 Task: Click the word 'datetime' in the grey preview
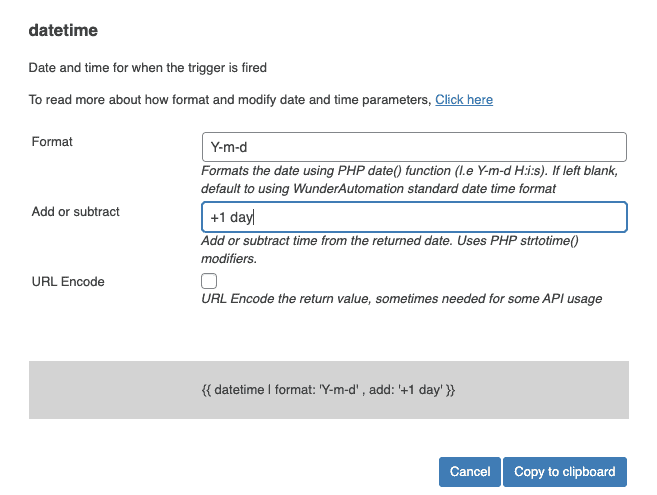(x=238, y=388)
